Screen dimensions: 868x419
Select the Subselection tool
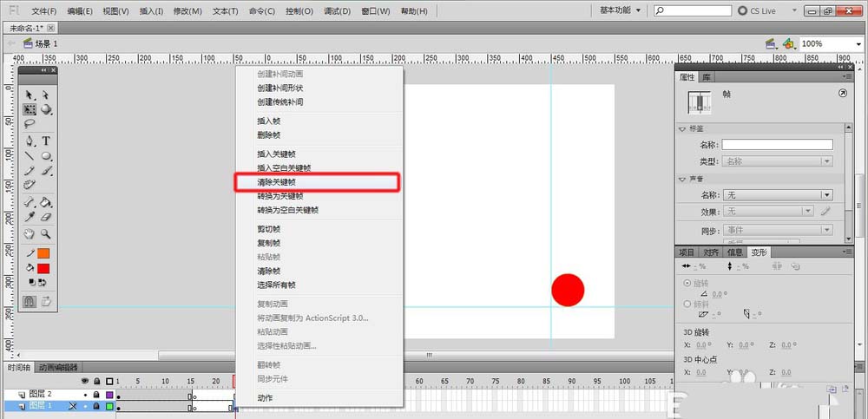(45, 95)
